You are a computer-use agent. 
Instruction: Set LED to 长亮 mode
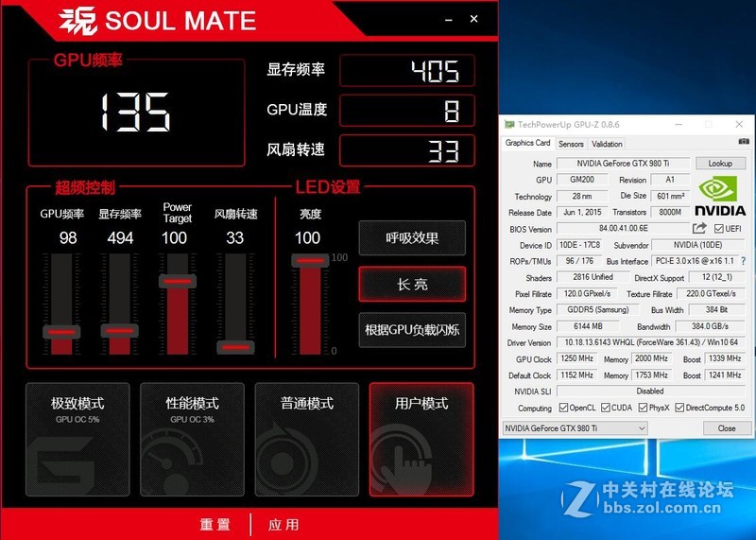coord(412,285)
